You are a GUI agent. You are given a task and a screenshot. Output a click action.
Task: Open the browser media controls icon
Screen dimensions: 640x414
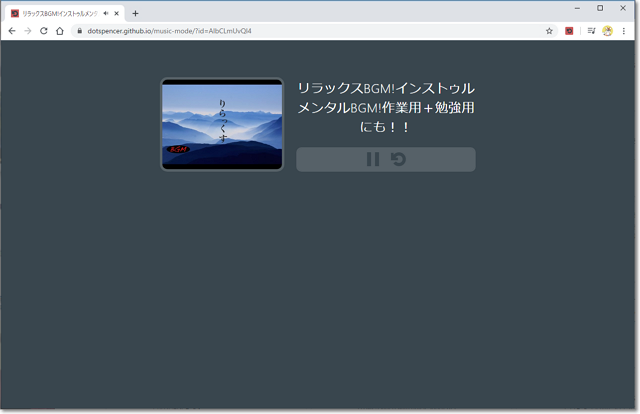tap(590, 31)
